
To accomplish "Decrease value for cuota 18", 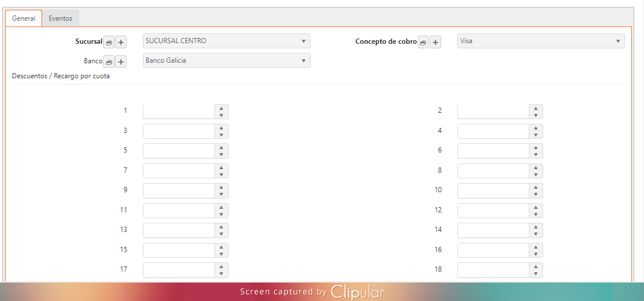I will 536,273.
